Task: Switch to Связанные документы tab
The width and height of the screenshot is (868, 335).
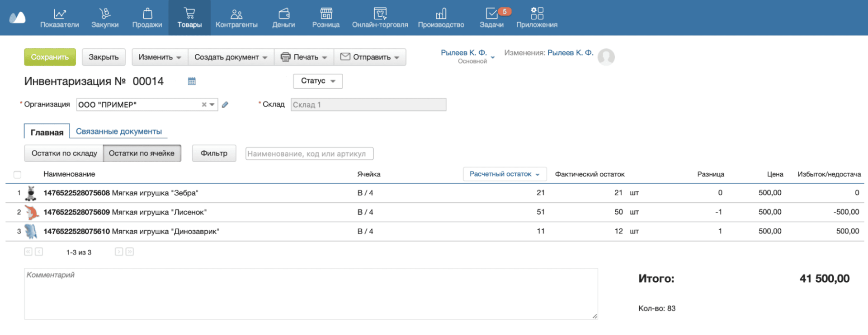Action: click(x=118, y=131)
